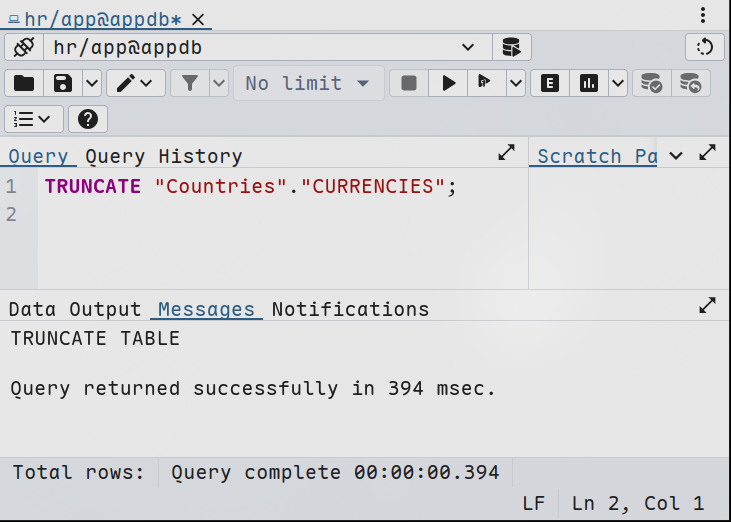
Task: Switch to the Query History tab
Action: (163, 156)
